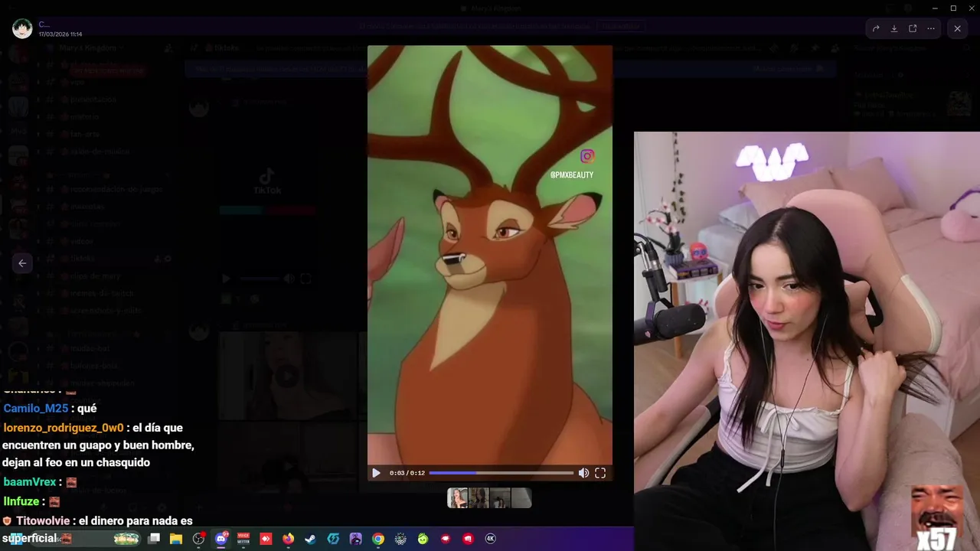Click the Instagram logo on the video
980x551 pixels.
(587, 156)
